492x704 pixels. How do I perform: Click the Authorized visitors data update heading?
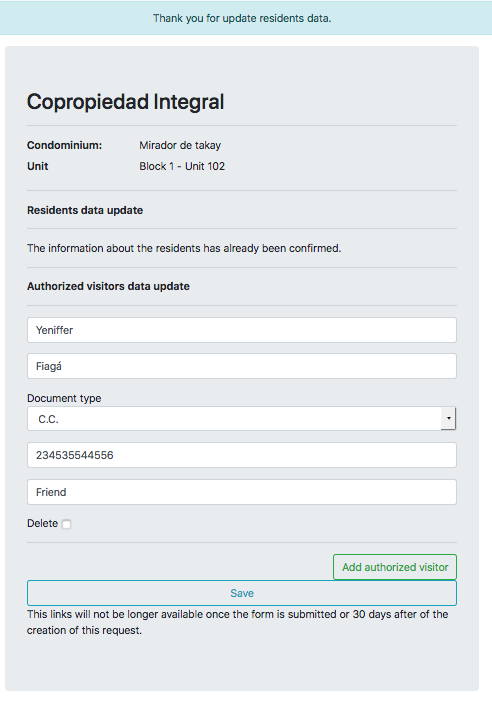coord(108,286)
